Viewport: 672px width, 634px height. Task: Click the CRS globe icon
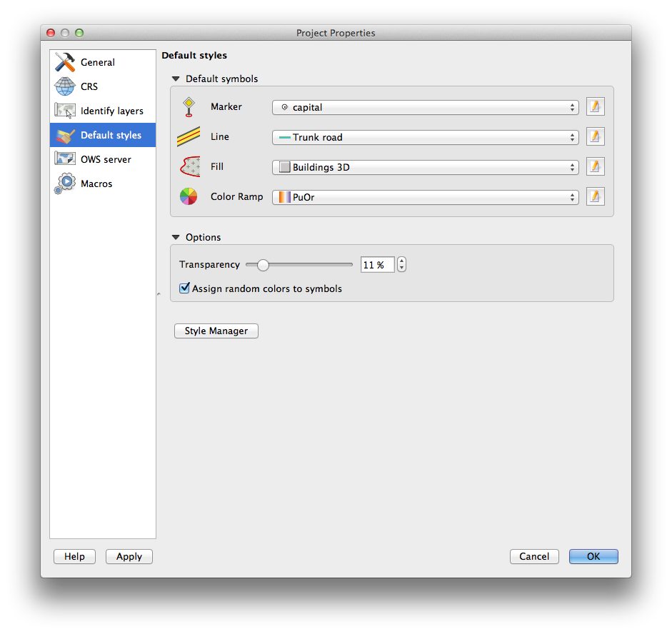(x=65, y=86)
